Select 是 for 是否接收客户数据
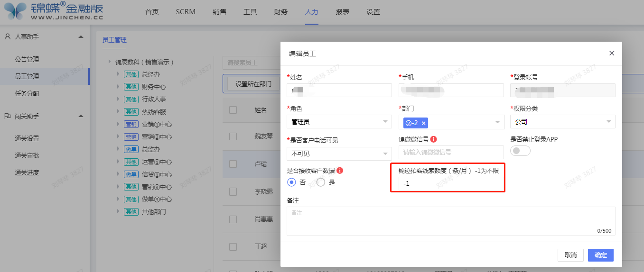644x272 pixels. click(321, 182)
